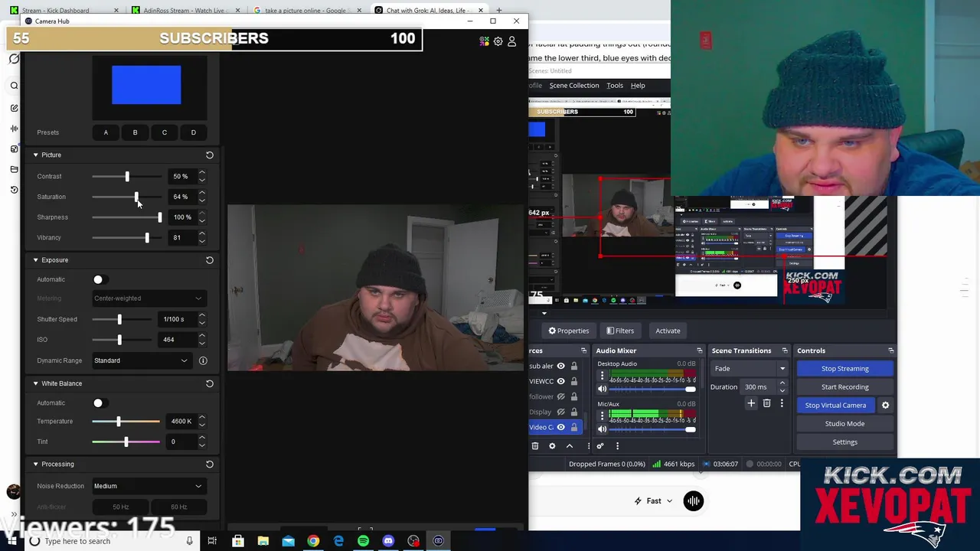This screenshot has height=551, width=980.
Task: Pop out the Audio Mixer dock
Action: (699, 350)
